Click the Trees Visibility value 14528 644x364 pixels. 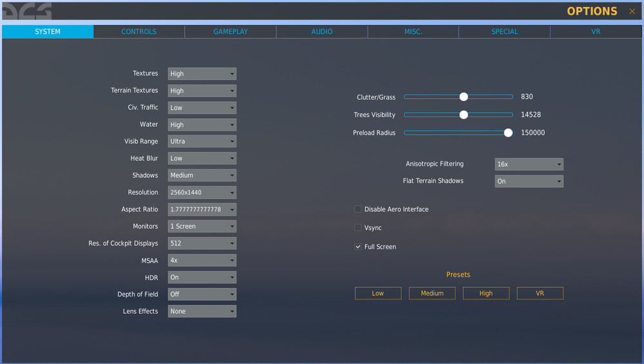(x=531, y=115)
